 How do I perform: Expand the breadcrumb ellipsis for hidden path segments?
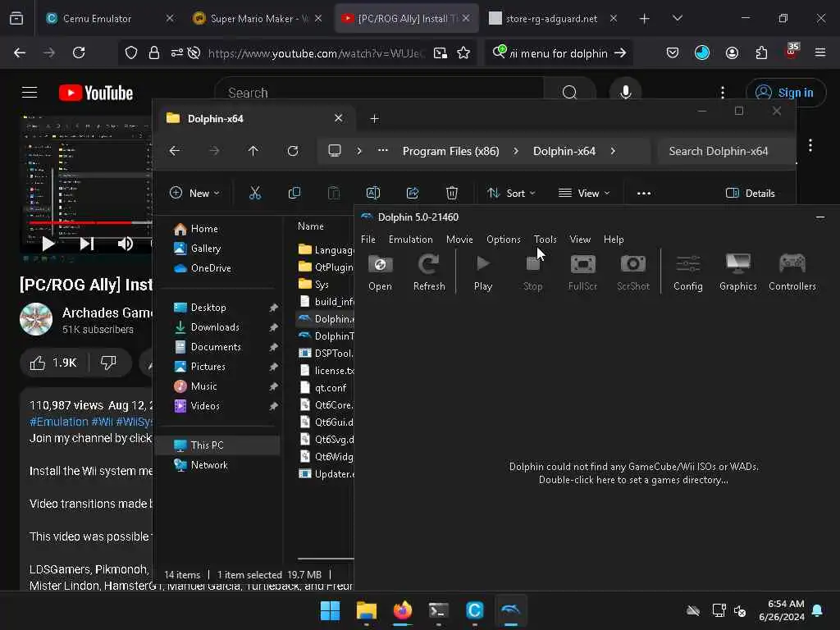[x=382, y=151]
